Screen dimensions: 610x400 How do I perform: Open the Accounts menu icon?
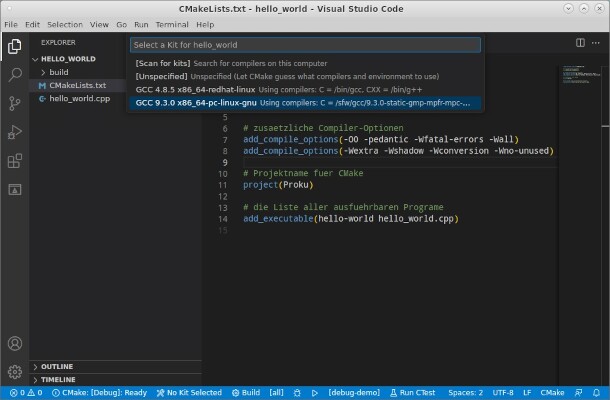[14, 344]
